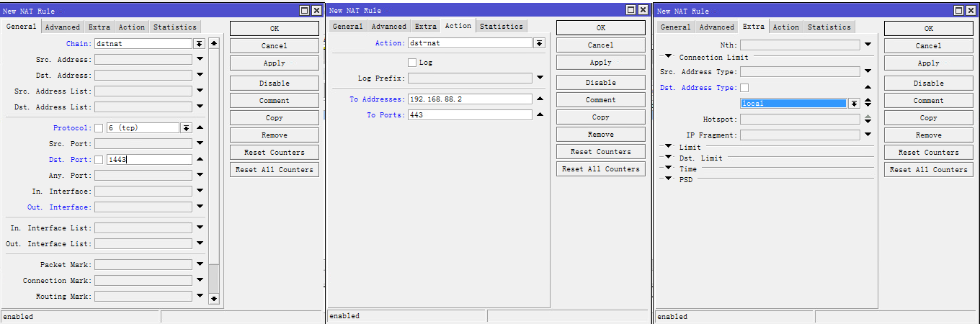The height and width of the screenshot is (324, 980).
Task: Expand the Src. Address List field arrow
Action: coord(200,91)
